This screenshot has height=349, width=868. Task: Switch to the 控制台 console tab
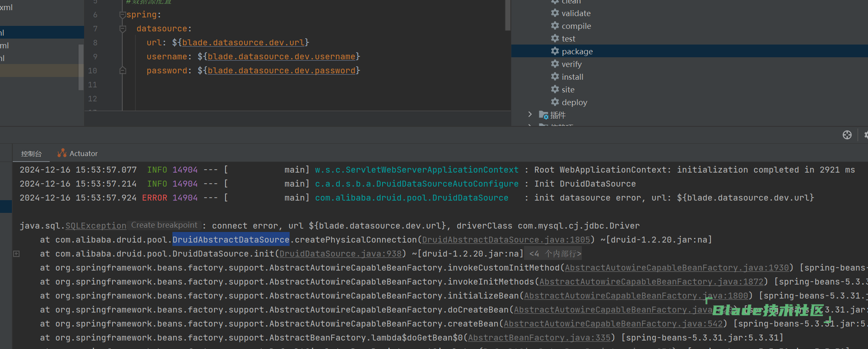[x=31, y=154]
